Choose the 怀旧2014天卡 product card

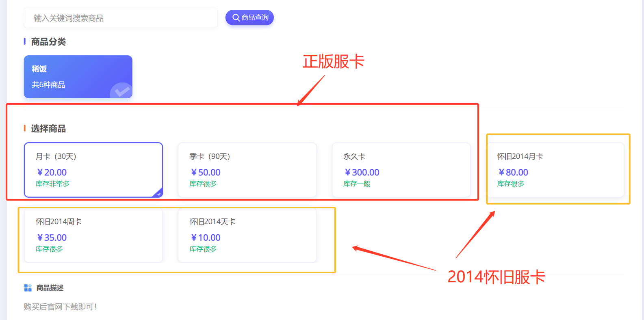(247, 235)
